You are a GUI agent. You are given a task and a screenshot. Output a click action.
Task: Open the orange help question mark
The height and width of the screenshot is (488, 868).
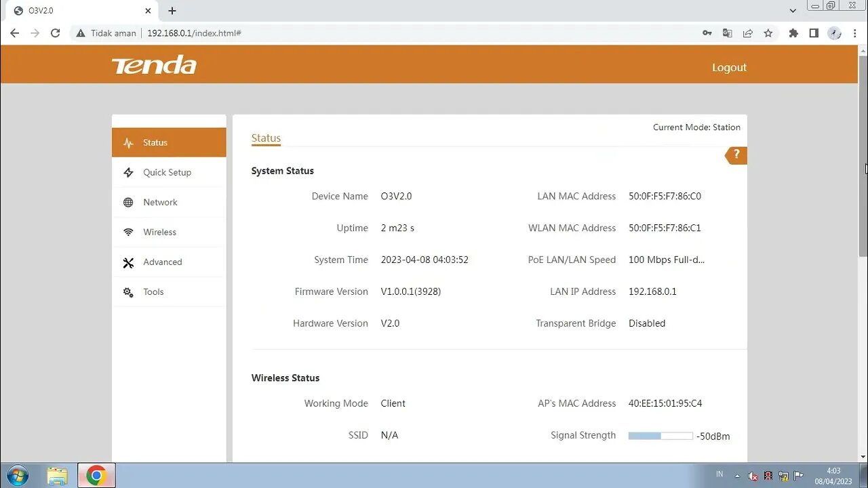pos(736,155)
